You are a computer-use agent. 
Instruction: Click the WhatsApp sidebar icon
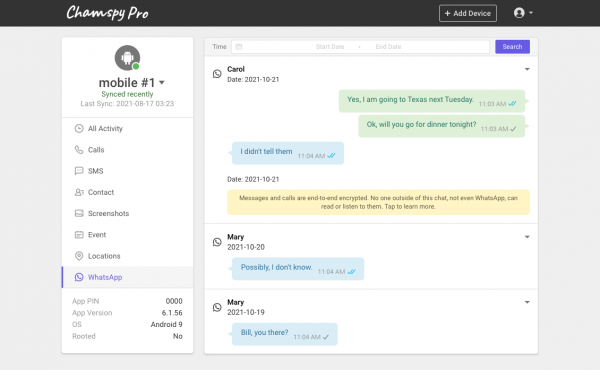pyautogui.click(x=79, y=277)
